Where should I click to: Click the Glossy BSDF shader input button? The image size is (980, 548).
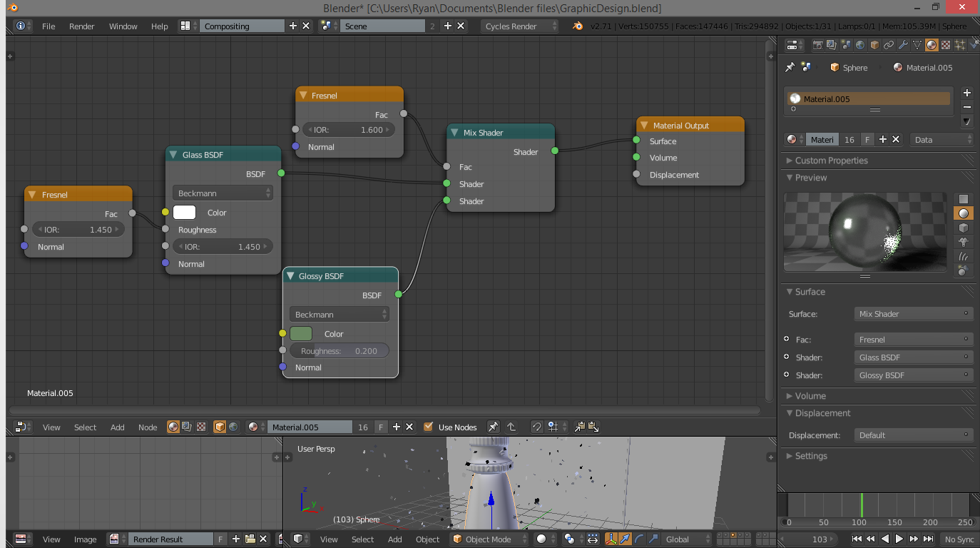[x=914, y=375]
